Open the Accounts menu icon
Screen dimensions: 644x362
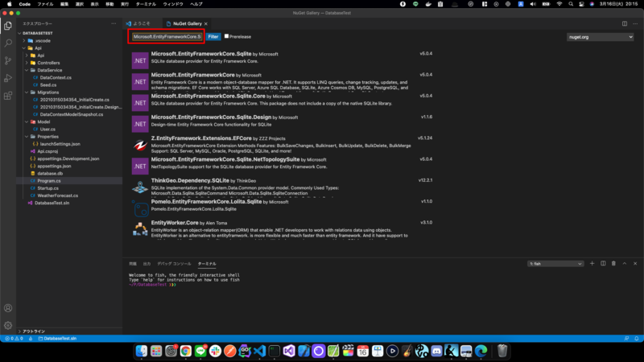tap(8, 308)
